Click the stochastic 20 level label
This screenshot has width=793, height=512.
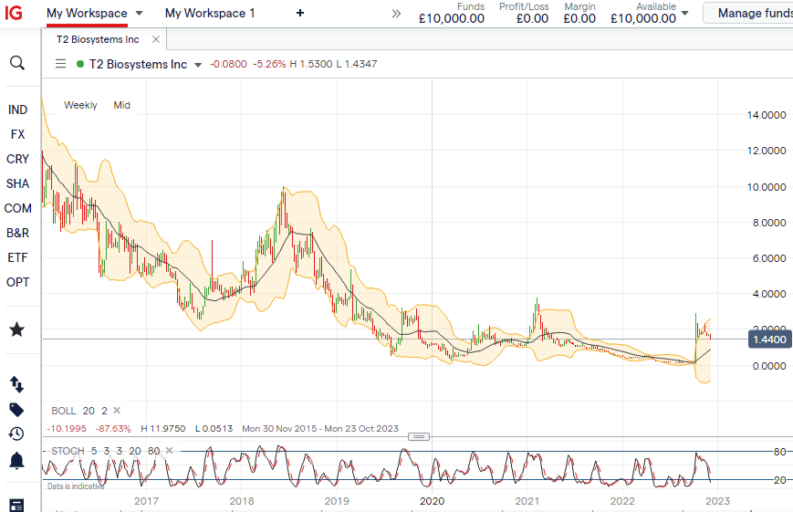tap(780, 480)
